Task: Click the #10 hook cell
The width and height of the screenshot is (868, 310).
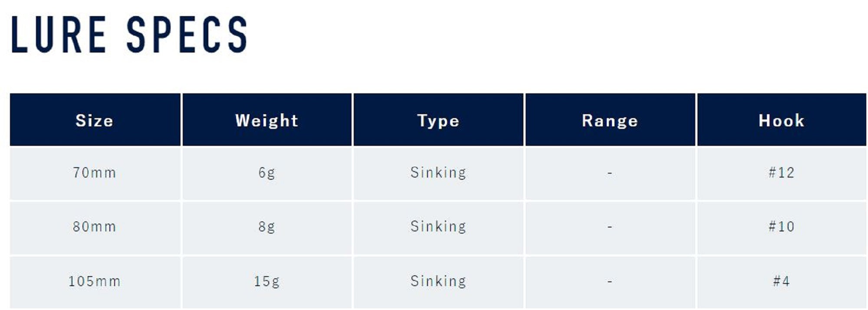Action: click(x=781, y=227)
